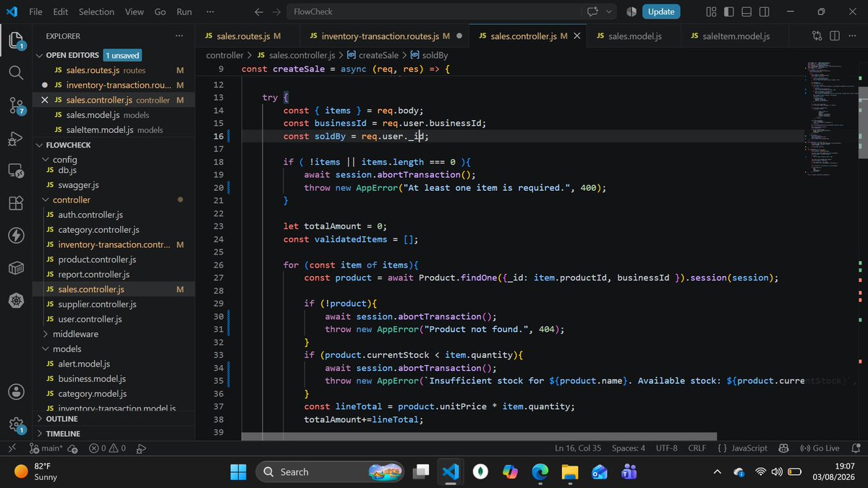Open the Accounts icon in activity bar

pos(16,392)
